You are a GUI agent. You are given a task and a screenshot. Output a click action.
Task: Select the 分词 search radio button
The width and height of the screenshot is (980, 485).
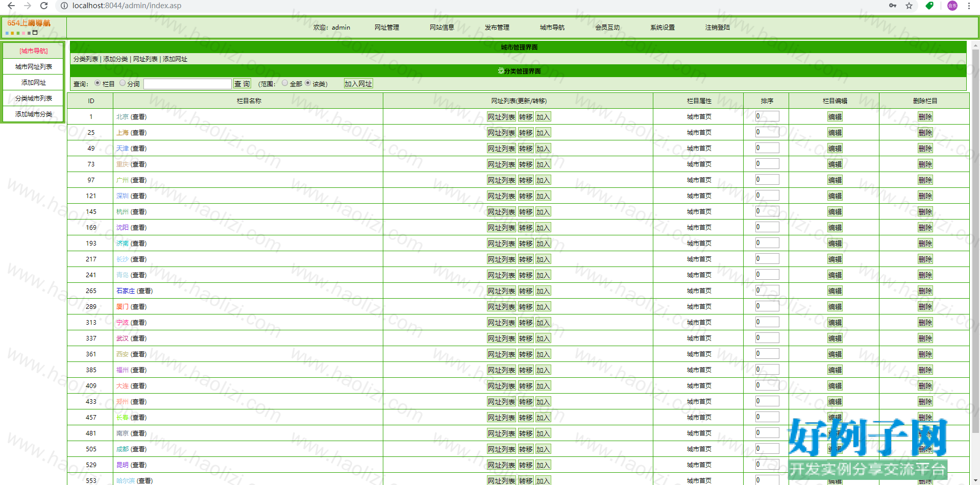(x=122, y=83)
